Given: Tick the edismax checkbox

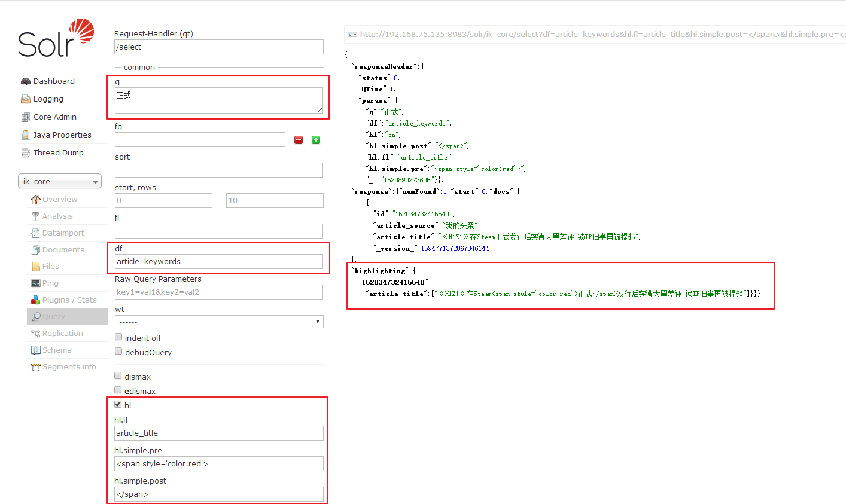Looking at the screenshot, I should [x=118, y=390].
